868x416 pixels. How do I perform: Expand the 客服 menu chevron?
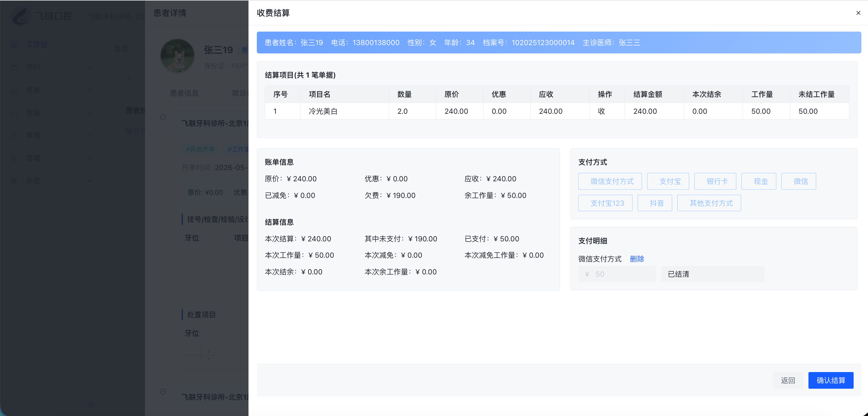(x=89, y=112)
